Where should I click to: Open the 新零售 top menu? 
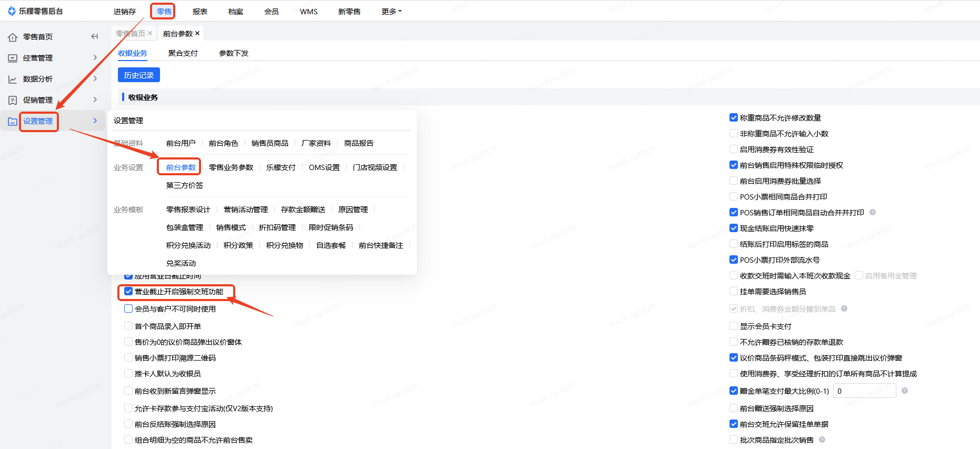tap(349, 12)
